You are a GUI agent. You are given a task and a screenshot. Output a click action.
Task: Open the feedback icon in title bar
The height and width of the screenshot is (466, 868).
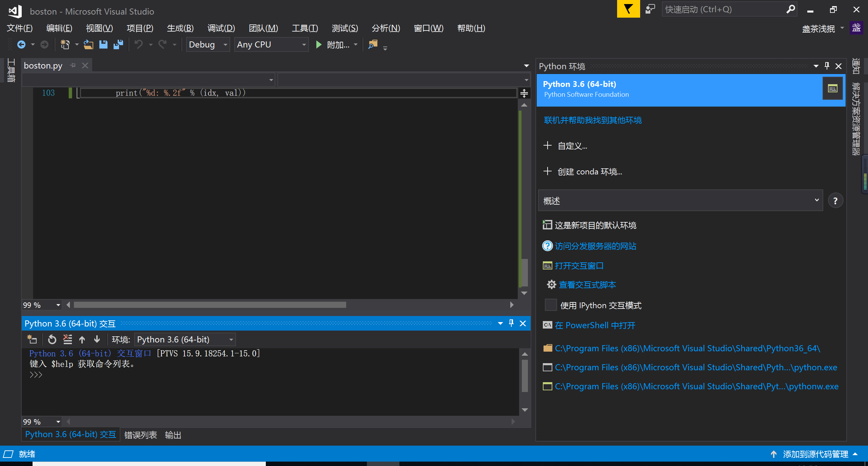pyautogui.click(x=650, y=9)
